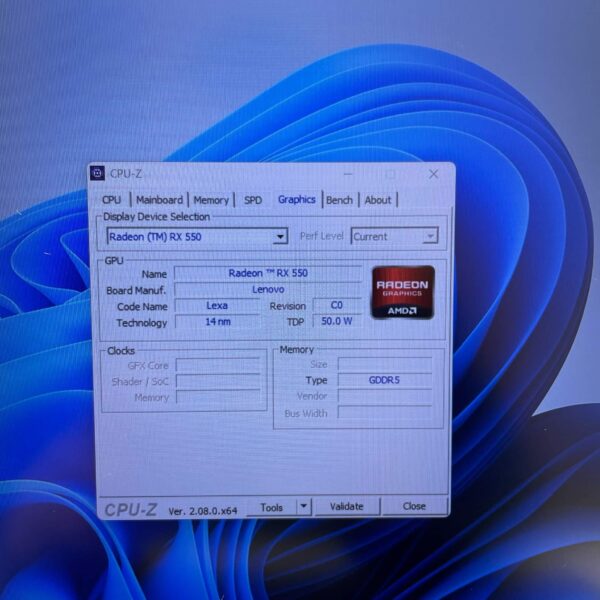Viewport: 600px width, 600px height.
Task: Select the Graphics tab
Action: pyautogui.click(x=297, y=199)
